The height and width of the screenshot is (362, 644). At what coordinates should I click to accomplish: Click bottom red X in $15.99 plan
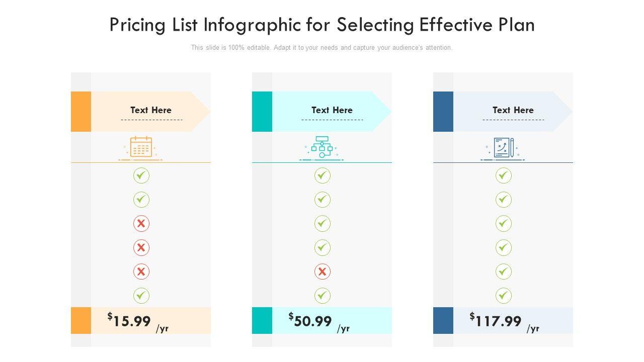click(141, 271)
